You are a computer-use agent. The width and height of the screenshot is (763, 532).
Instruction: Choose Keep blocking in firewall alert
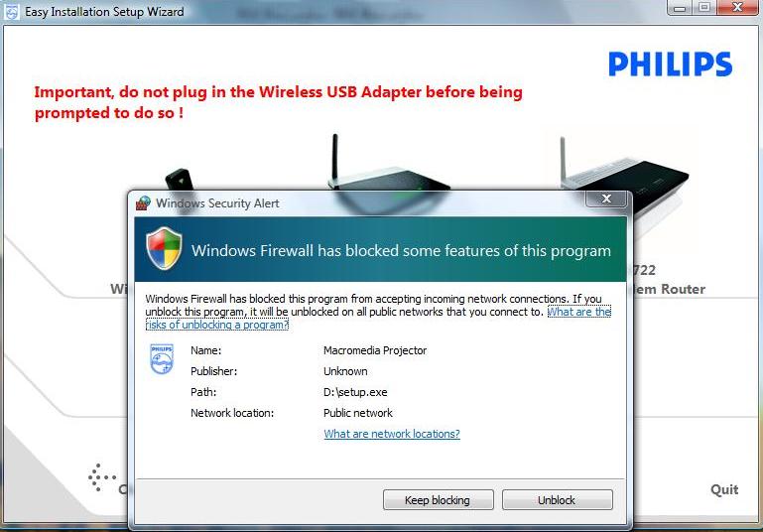pyautogui.click(x=438, y=500)
